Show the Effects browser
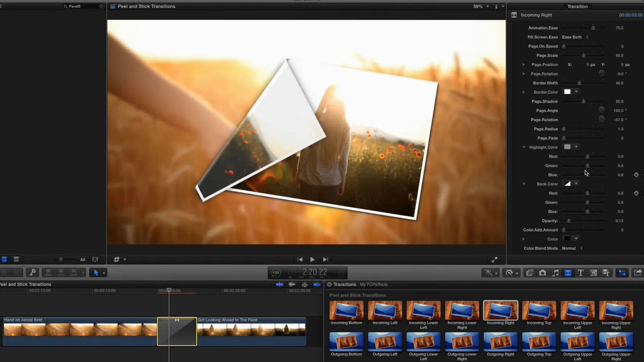Image resolution: width=644 pixels, height=362 pixels. 530,272
